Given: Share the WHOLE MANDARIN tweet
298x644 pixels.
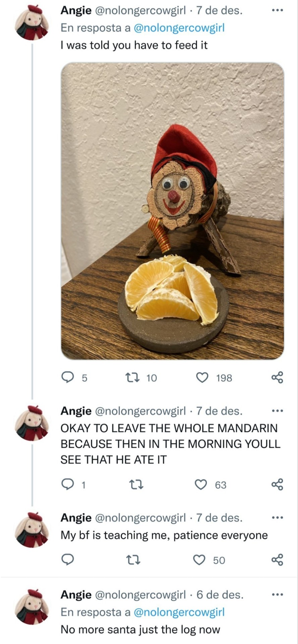Looking at the screenshot, I should click(277, 485).
